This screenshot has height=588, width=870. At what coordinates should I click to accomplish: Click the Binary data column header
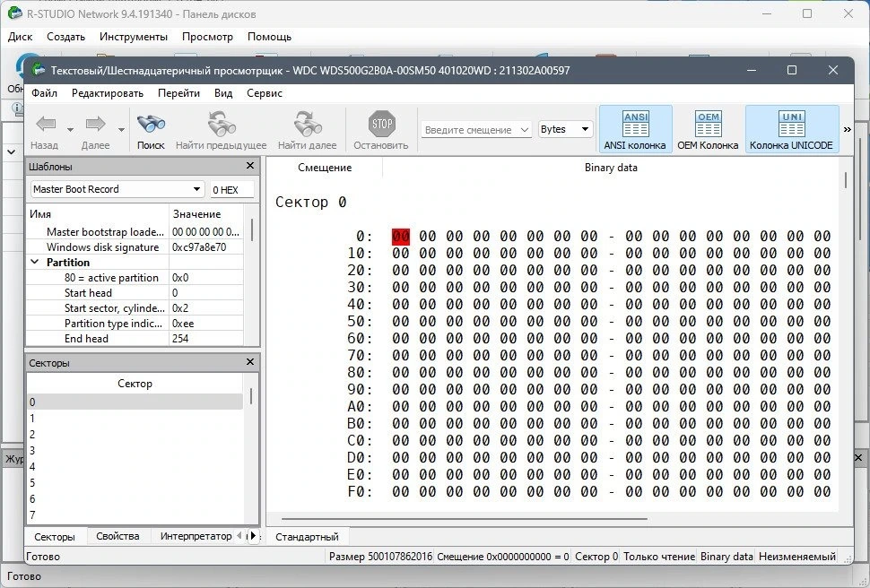click(611, 168)
